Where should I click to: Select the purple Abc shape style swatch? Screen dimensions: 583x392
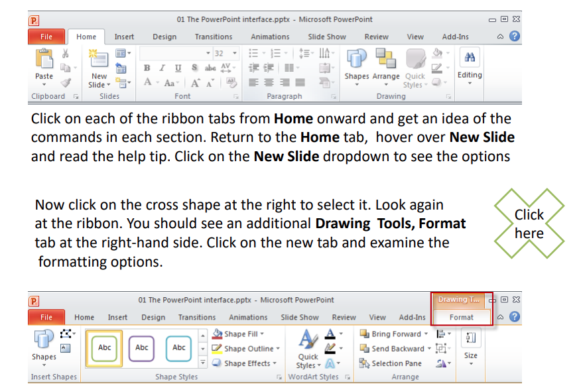142,348
